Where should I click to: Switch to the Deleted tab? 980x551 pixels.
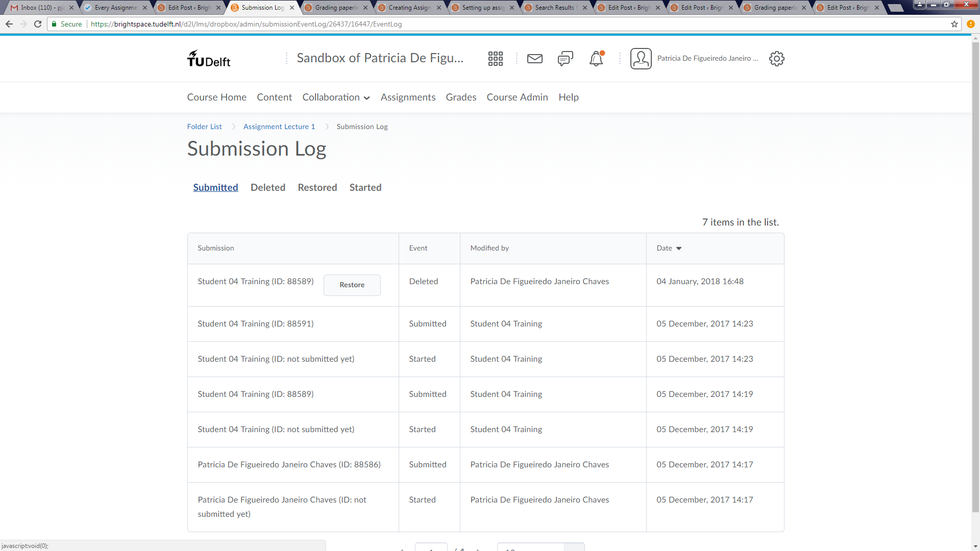click(x=267, y=187)
